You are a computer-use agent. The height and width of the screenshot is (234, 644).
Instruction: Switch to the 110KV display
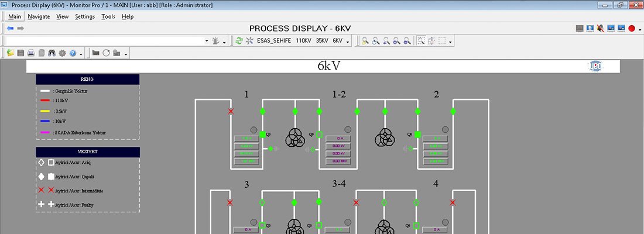point(303,41)
